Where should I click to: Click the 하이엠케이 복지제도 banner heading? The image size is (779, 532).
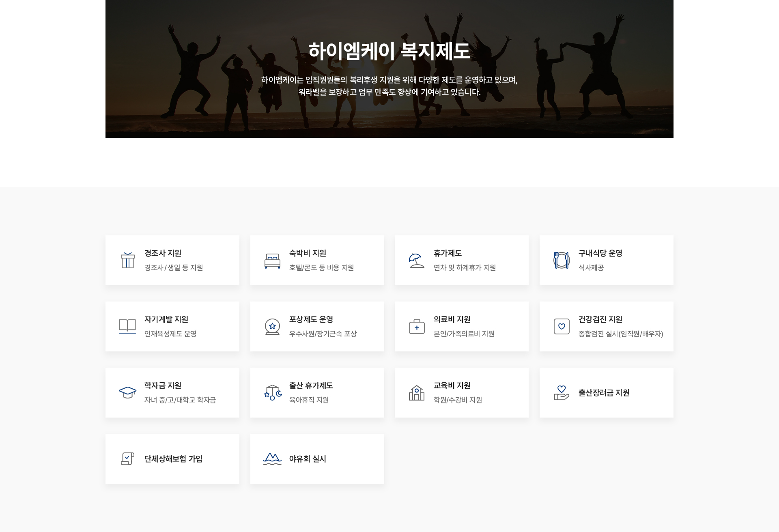point(389,51)
